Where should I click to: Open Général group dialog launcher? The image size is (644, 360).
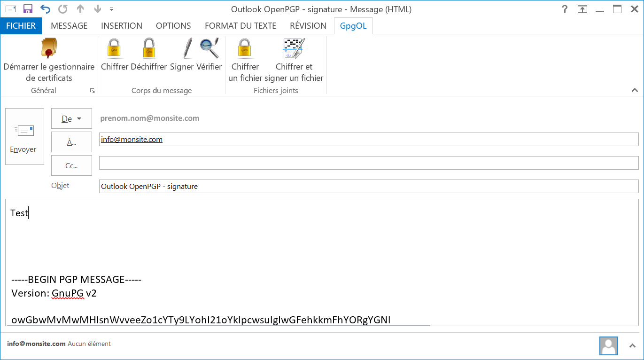(x=93, y=91)
